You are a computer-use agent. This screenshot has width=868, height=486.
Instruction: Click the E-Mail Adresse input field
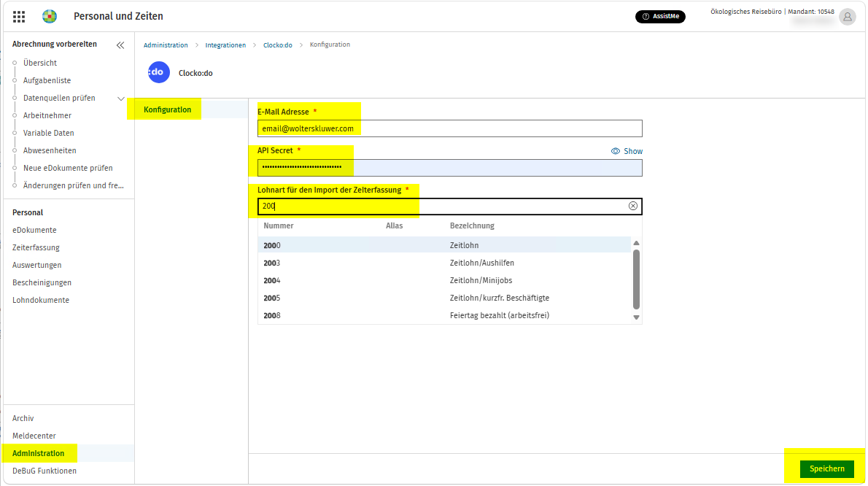tap(449, 128)
